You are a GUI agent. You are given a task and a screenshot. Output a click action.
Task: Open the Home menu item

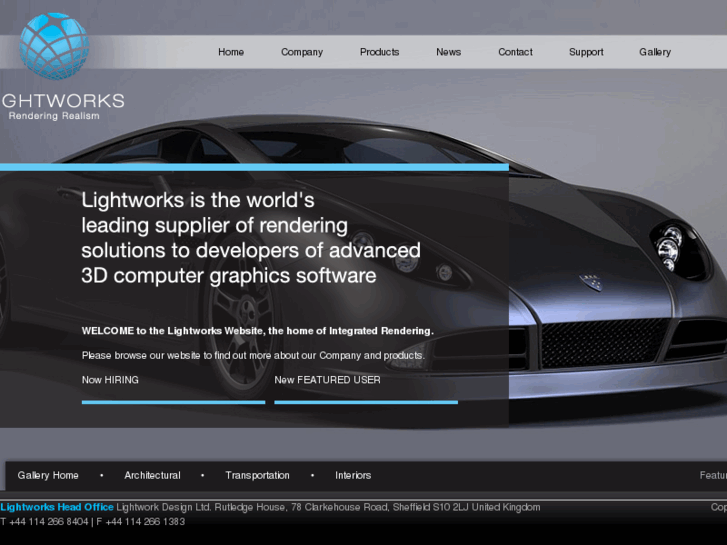tap(231, 52)
